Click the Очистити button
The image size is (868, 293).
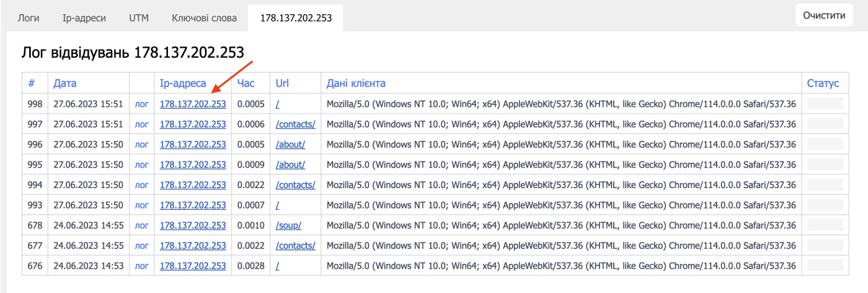tap(823, 16)
